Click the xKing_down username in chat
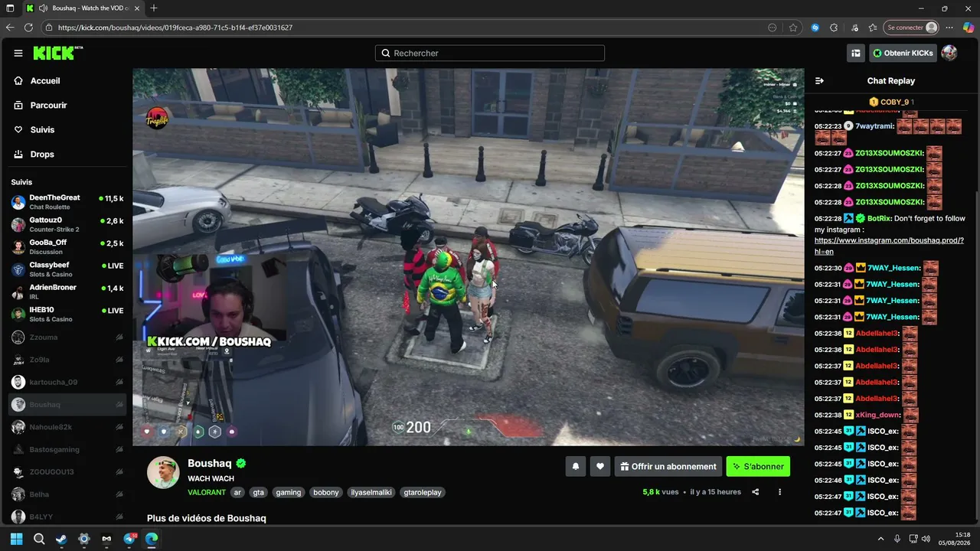Screen dimensions: 980x551 [878, 415]
